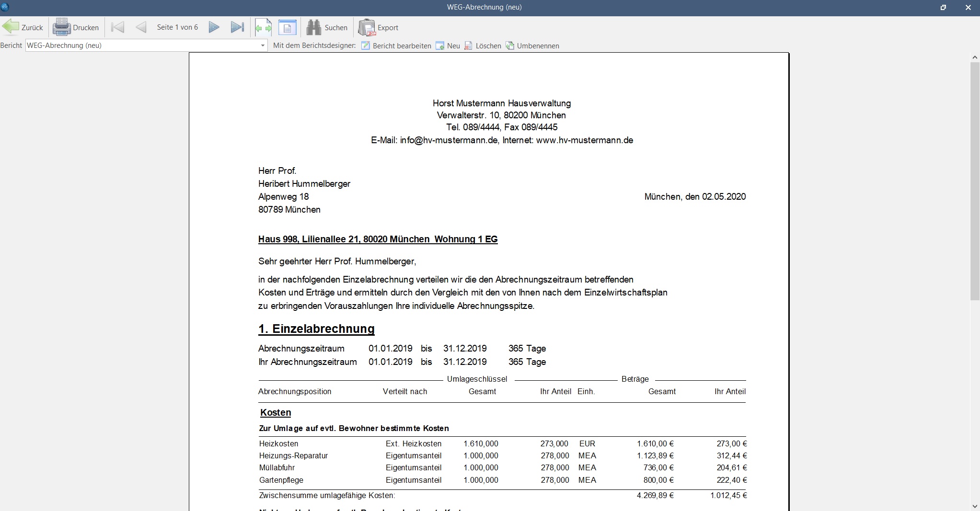Create a new report with Neu

click(x=448, y=45)
